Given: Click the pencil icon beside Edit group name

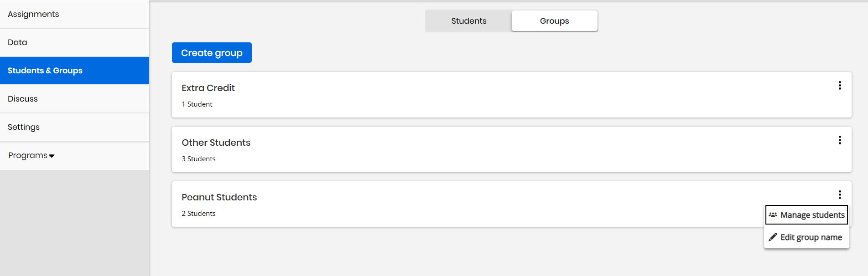Looking at the screenshot, I should coord(773,237).
